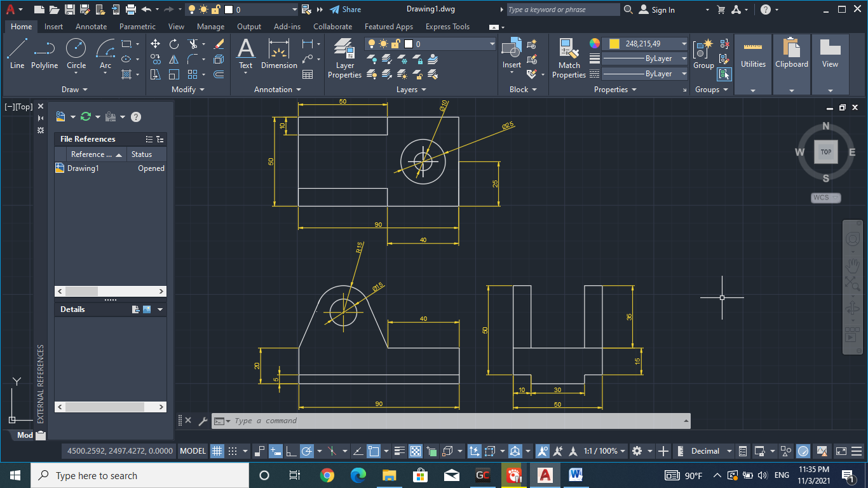Click the Save icon in quick access toolbar

tap(70, 10)
